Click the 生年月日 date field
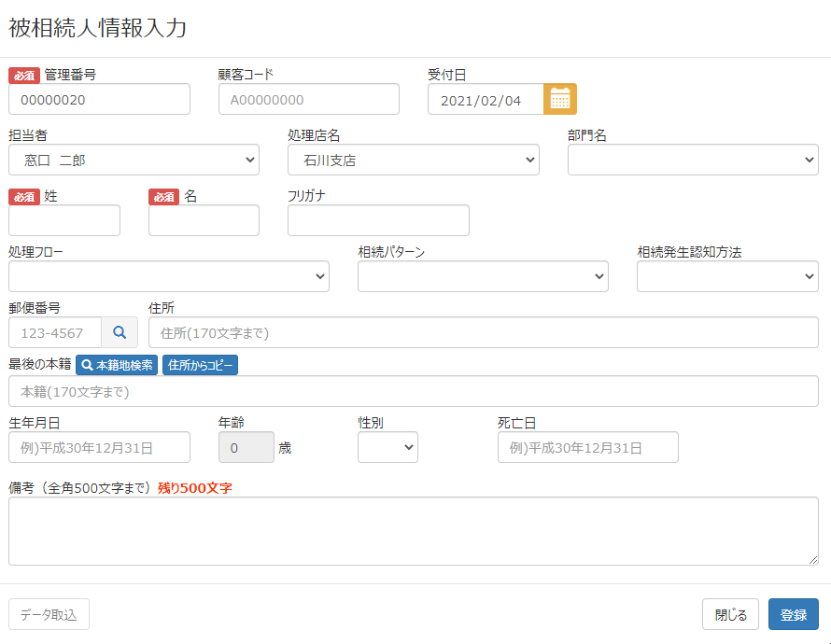Viewport: 831px width, 644px height. coord(99,448)
